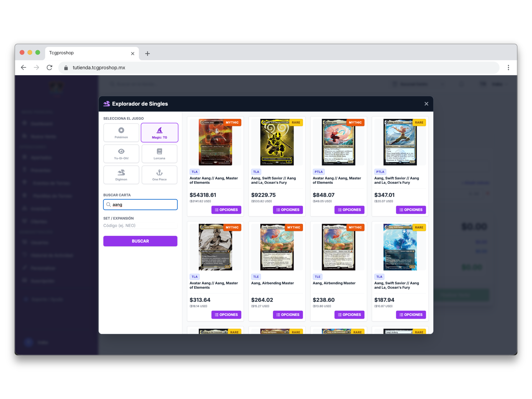Viewport: 532px width, 399px height.
Task: Open OPCIONES for $264.02 Airbending Master
Action: click(288, 315)
